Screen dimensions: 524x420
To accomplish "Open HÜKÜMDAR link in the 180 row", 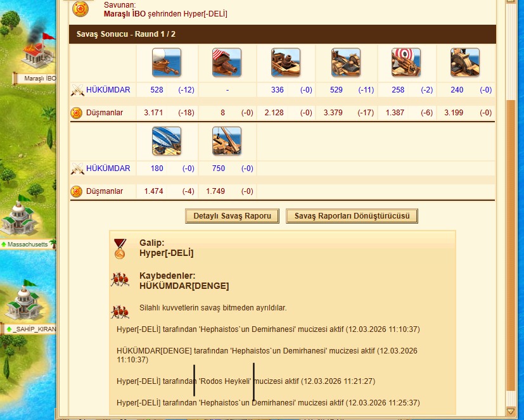I will pyautogui.click(x=108, y=169).
